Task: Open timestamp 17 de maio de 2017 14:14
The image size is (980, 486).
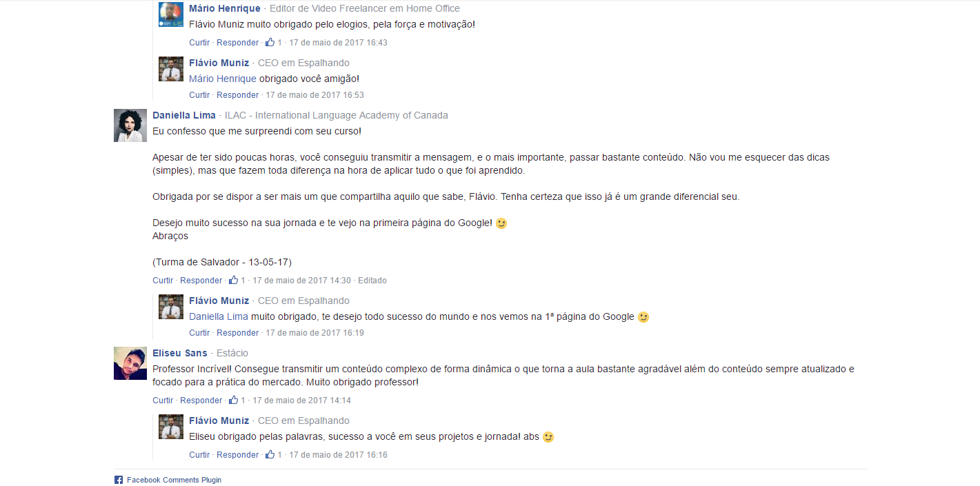Action: tap(301, 401)
